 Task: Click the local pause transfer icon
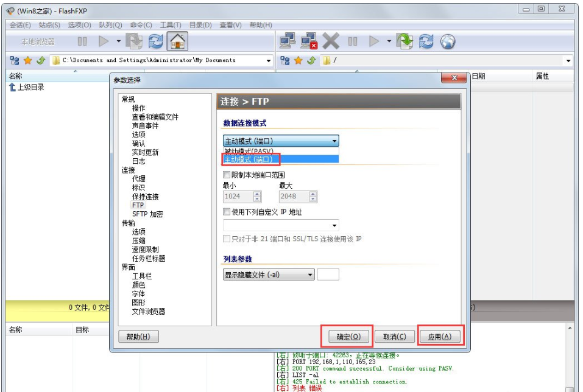point(82,41)
